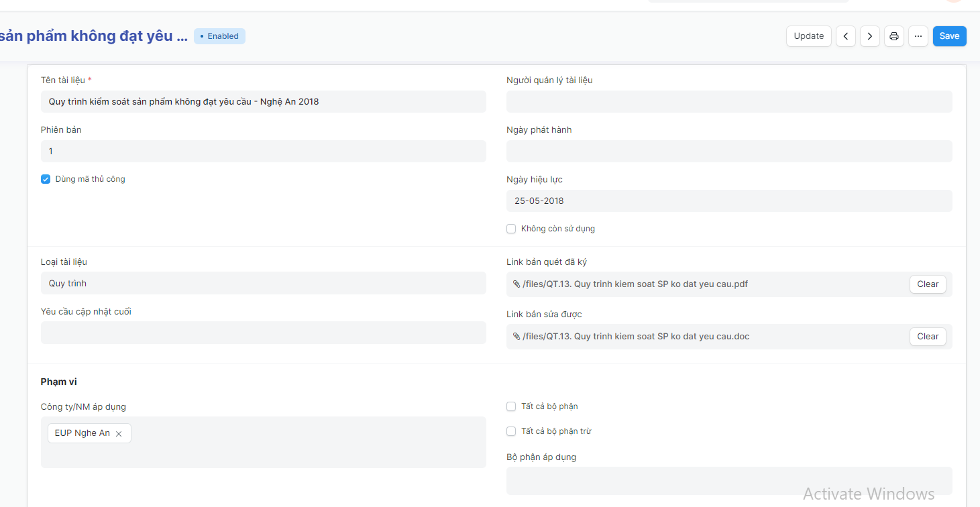The height and width of the screenshot is (507, 980).
Task: Go to previous document with left chevron
Action: (x=845, y=36)
